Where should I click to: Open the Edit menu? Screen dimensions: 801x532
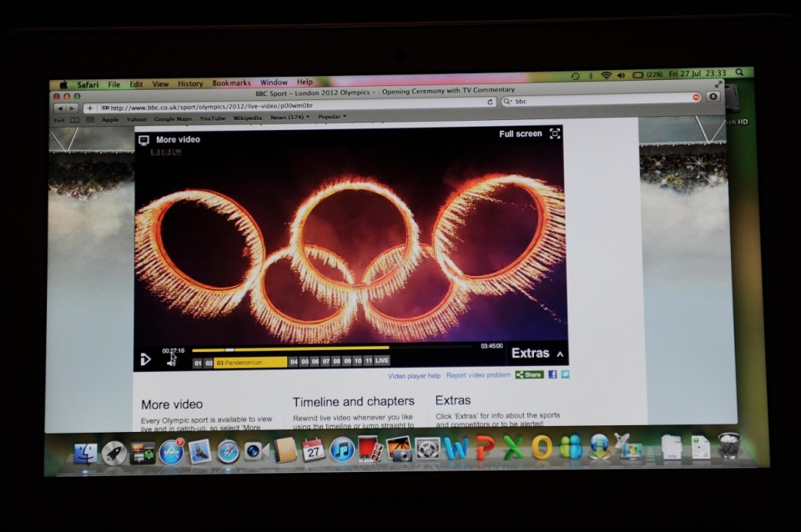(136, 84)
